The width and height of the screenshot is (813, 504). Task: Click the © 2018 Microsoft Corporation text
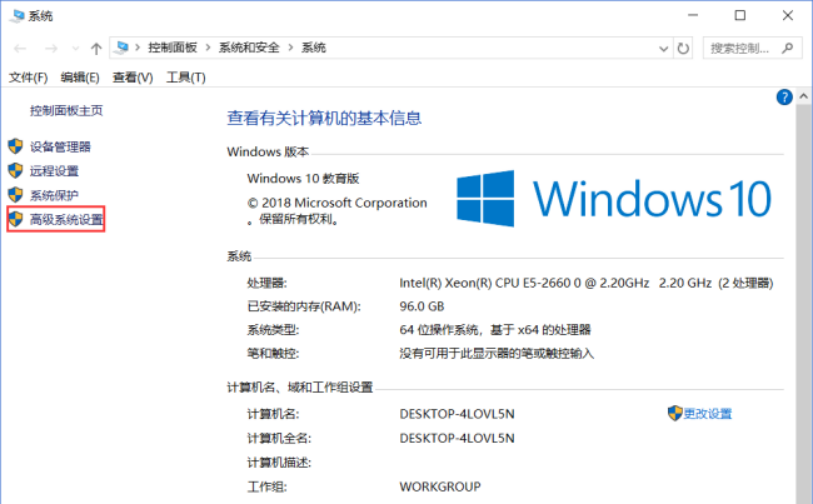337,203
